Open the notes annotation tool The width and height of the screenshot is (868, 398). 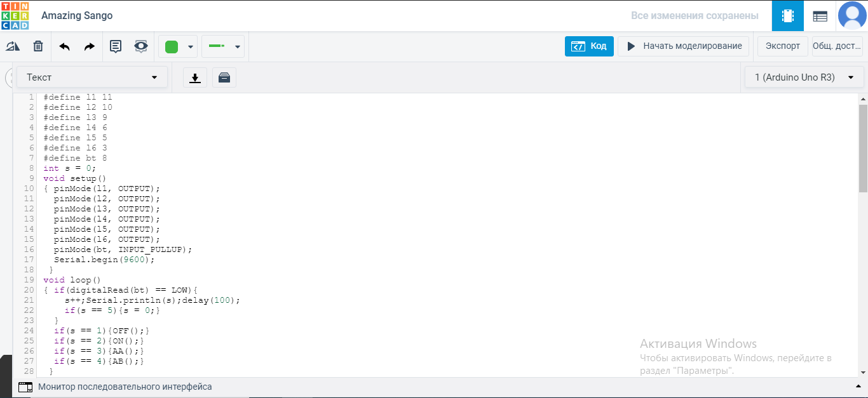click(x=116, y=46)
